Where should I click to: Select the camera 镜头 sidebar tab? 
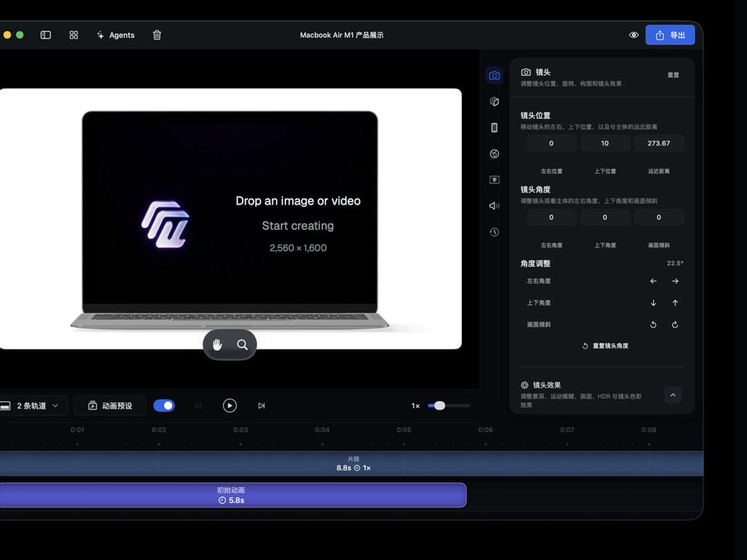coord(494,75)
